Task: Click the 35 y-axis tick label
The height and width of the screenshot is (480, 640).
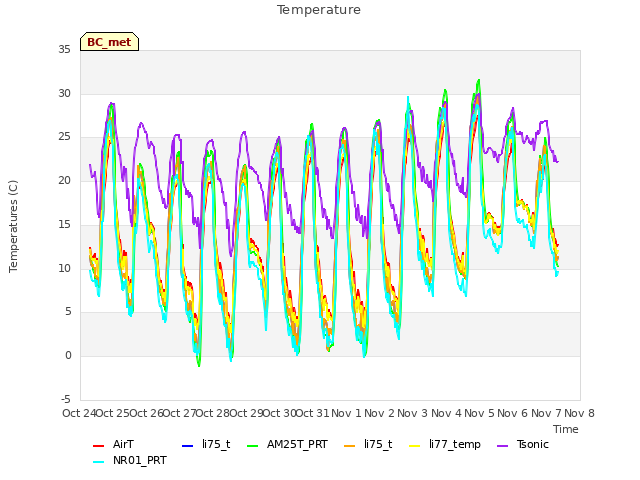Action: (x=64, y=50)
